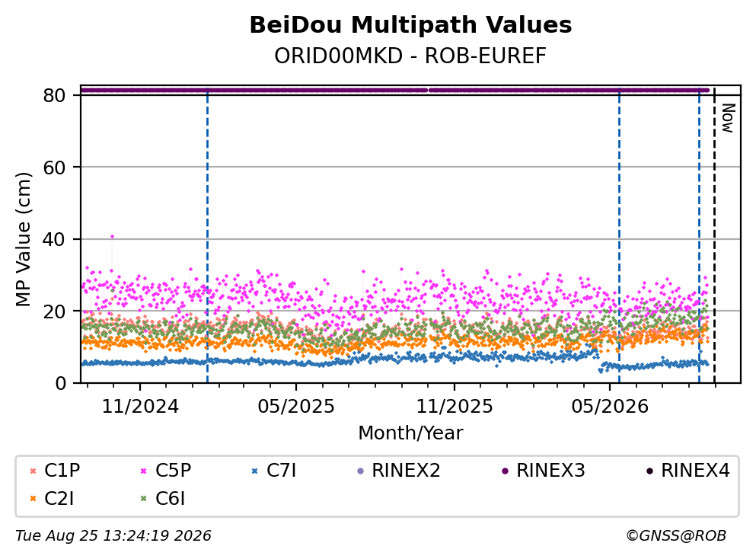Click the C6I green legend marker
756x559 pixels.
144,499
